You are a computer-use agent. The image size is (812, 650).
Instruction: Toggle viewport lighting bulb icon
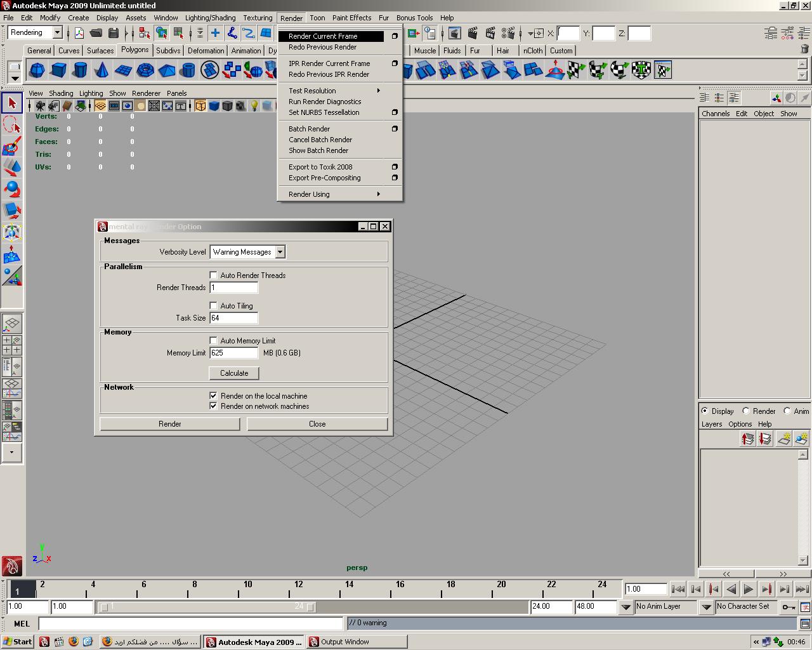254,106
